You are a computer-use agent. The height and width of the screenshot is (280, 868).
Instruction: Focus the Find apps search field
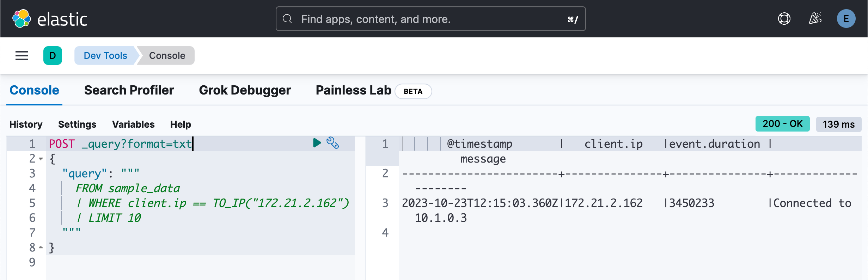pos(430,19)
